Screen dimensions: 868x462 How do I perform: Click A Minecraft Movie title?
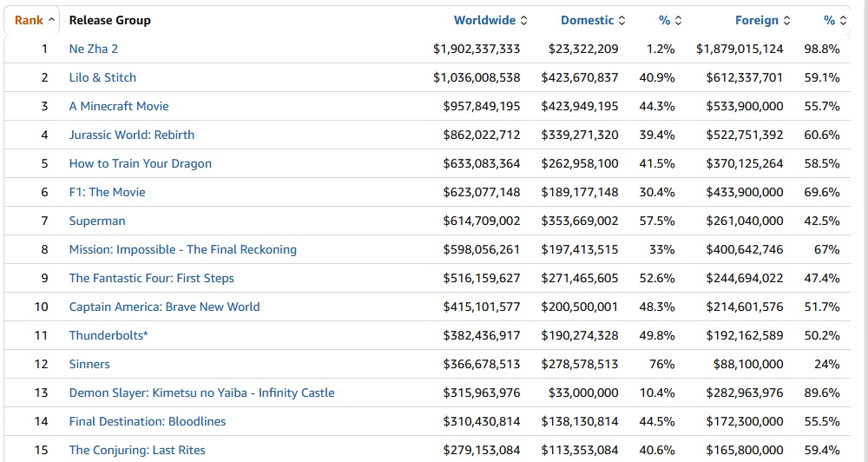click(119, 106)
